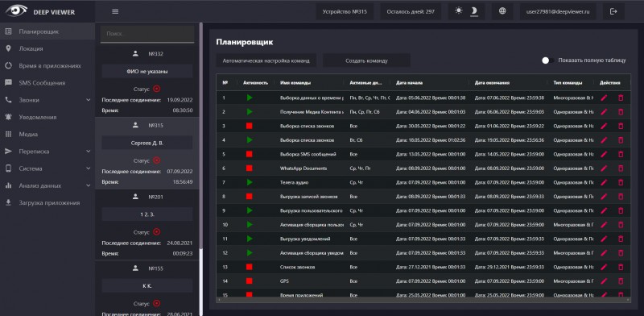Toggle activity of Выгрузка записей звонков

250,197
